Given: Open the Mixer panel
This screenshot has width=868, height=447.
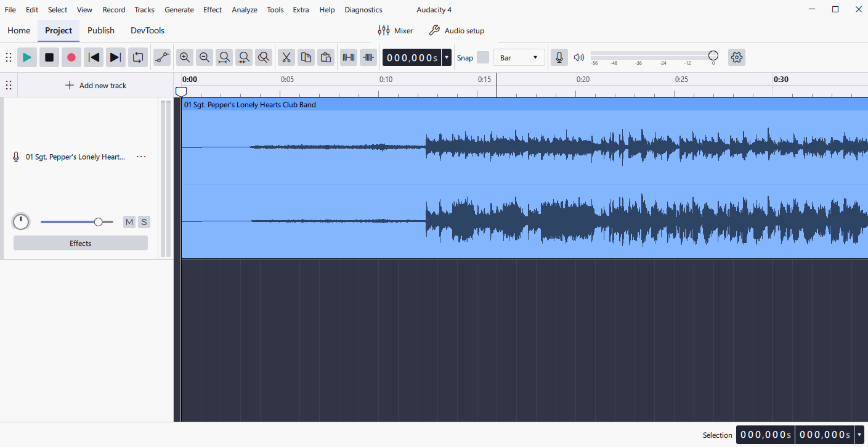Looking at the screenshot, I should click(x=395, y=30).
